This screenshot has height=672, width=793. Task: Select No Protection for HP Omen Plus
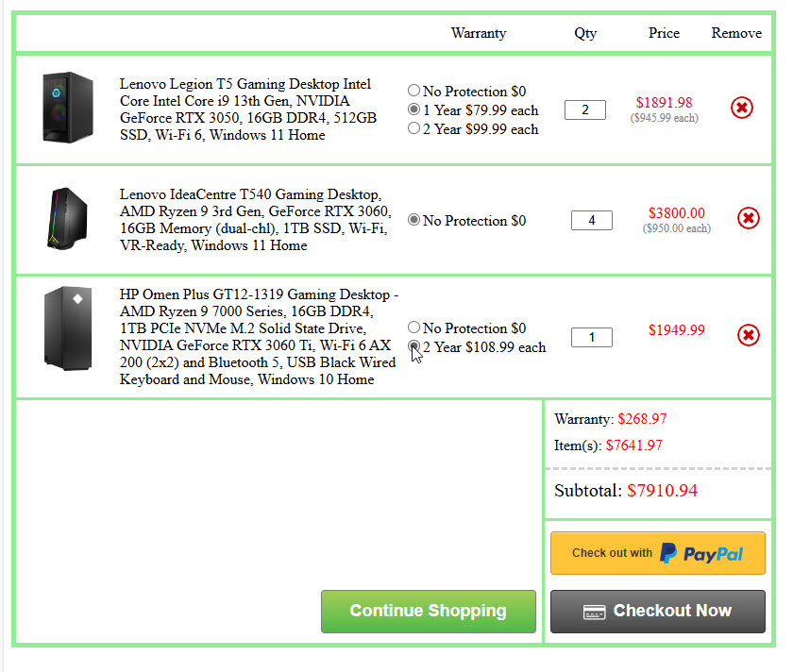(413, 328)
